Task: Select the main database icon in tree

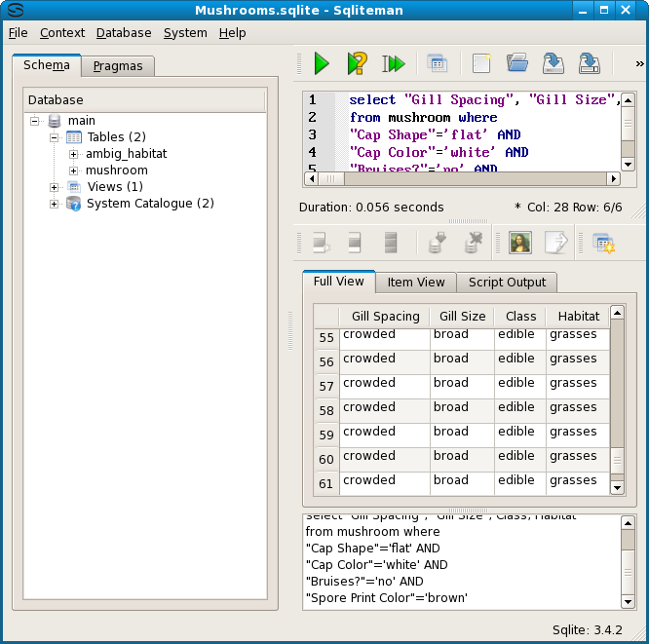Action: [55, 121]
